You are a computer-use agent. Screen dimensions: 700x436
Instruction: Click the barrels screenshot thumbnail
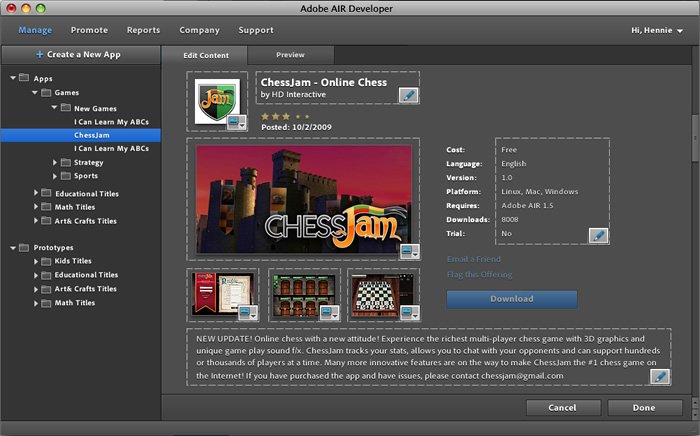[304, 294]
